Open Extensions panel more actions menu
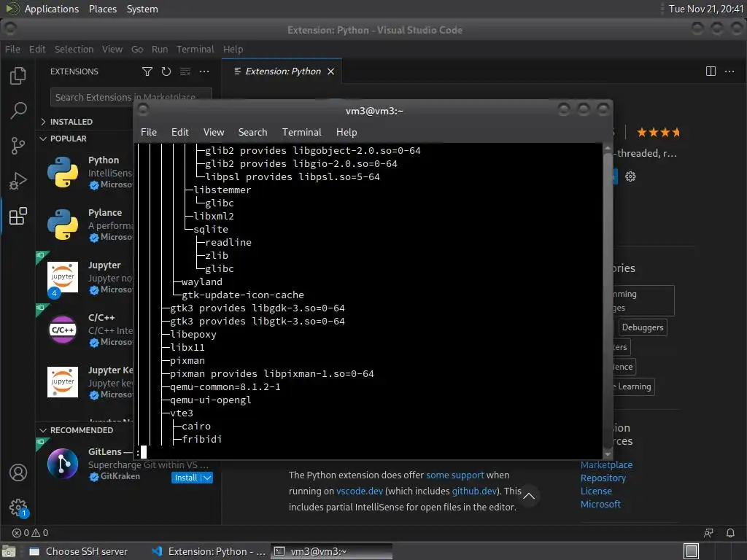 204,71
